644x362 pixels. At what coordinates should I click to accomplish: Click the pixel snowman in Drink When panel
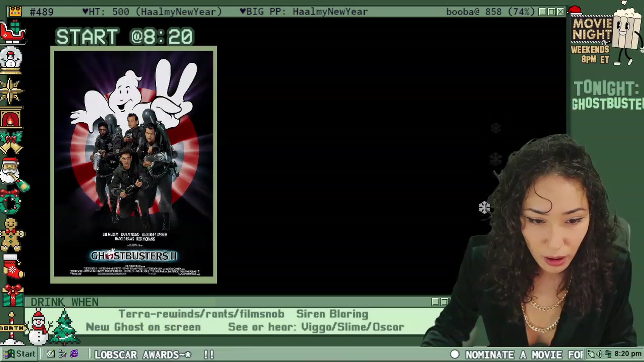39,327
